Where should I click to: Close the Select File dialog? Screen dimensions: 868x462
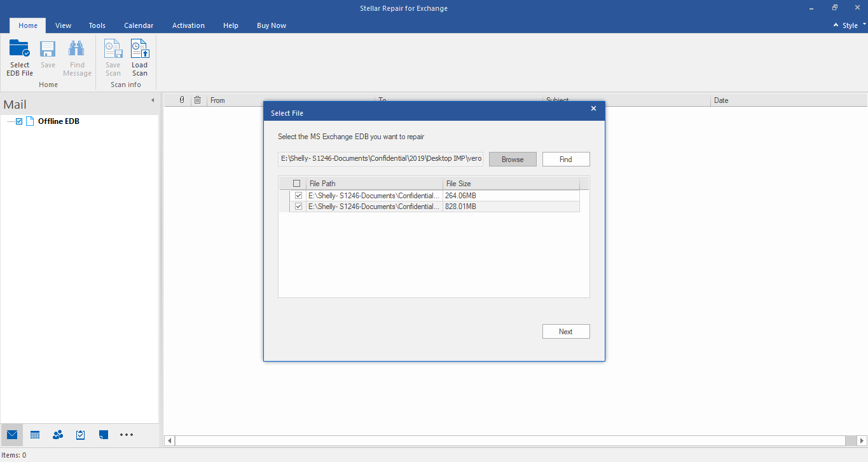pos(593,109)
